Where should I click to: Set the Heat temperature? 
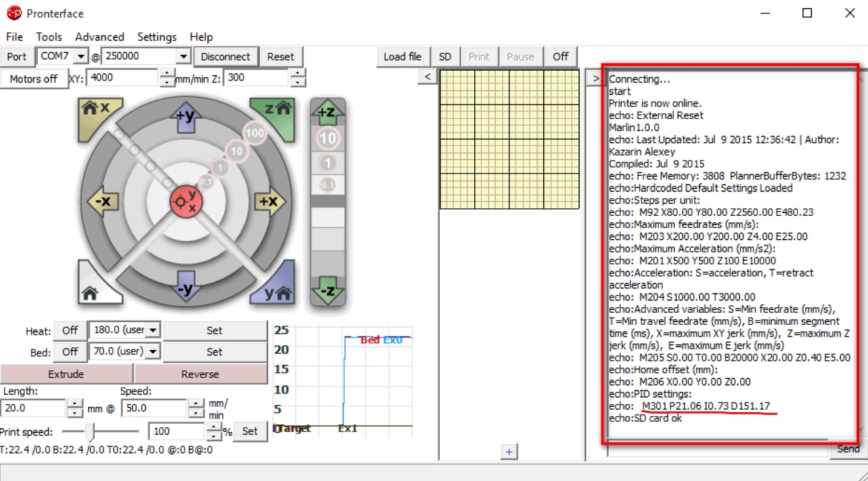click(215, 331)
